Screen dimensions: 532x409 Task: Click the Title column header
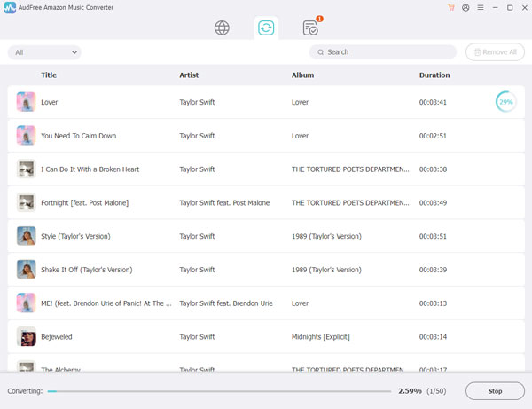tap(49, 75)
